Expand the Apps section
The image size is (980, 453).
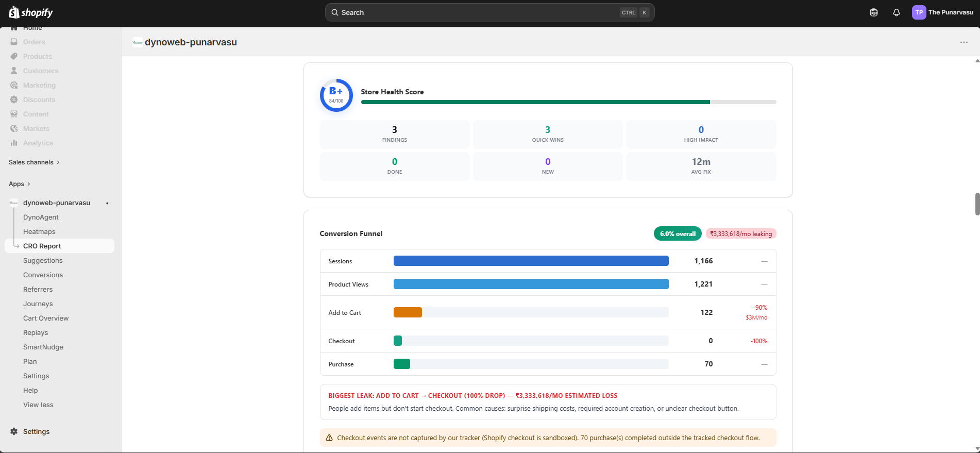(20, 184)
